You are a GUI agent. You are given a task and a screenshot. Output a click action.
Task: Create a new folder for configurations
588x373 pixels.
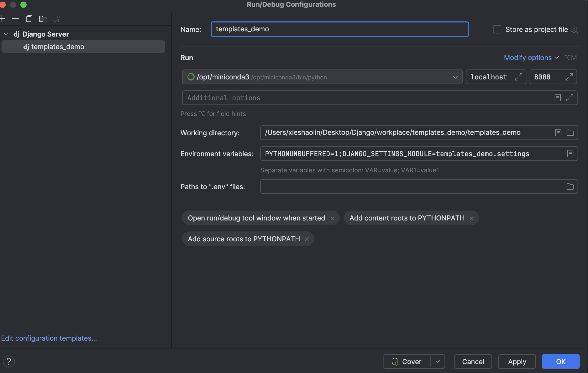tap(43, 19)
